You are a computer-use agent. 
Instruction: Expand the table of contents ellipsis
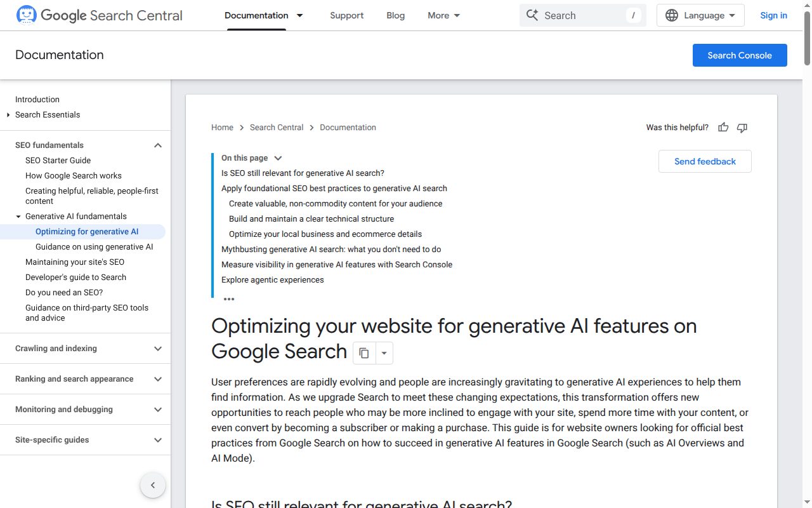point(229,298)
